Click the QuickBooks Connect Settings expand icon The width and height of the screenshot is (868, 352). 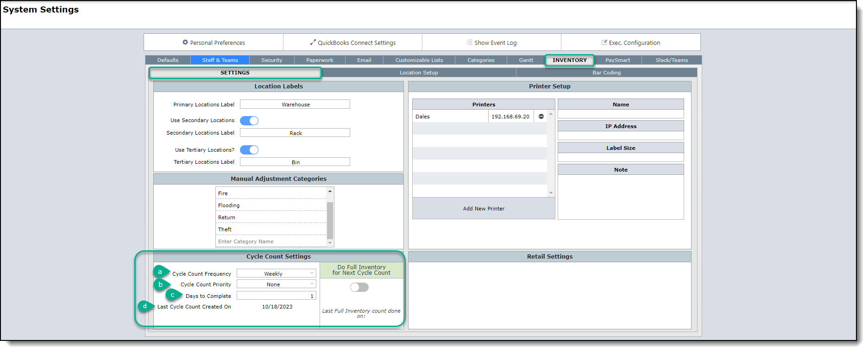pyautogui.click(x=313, y=42)
